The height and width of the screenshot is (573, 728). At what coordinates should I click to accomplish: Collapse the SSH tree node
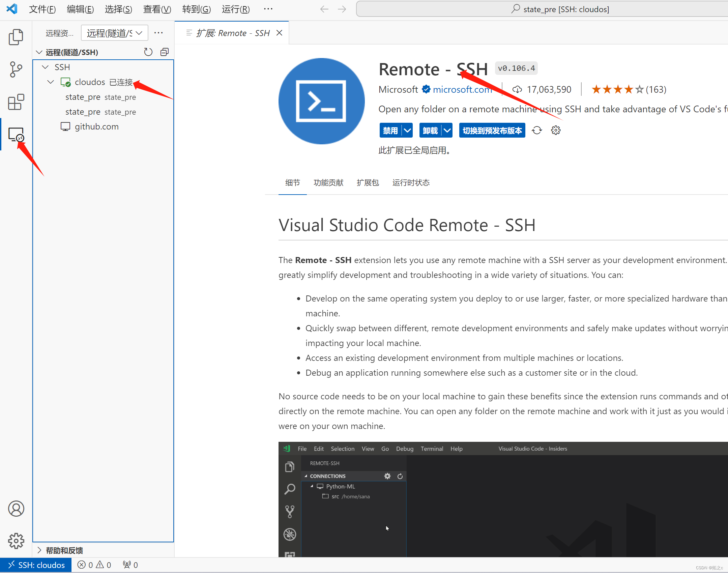[x=45, y=67]
